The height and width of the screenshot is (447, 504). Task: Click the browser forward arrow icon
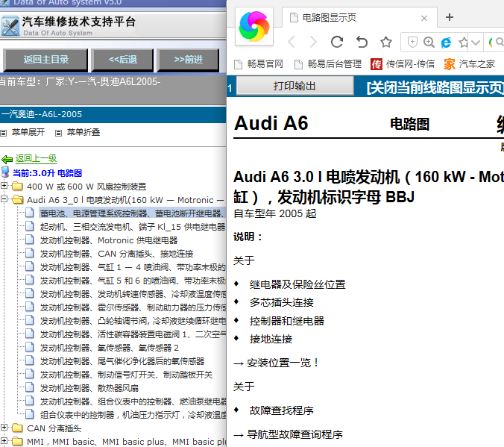313,42
